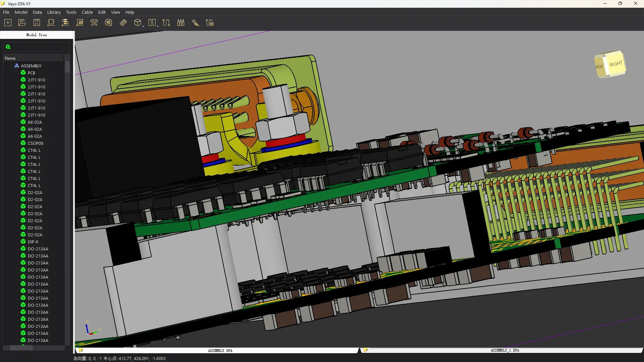Viewport: 644px width, 362px height.
Task: Click the Open folder toolbar icon
Action: coord(22,23)
